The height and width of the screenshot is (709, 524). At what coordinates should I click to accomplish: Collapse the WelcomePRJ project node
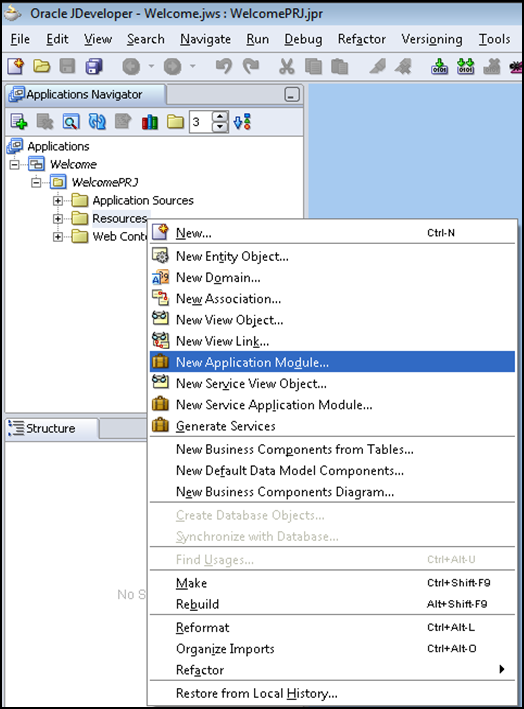36,182
